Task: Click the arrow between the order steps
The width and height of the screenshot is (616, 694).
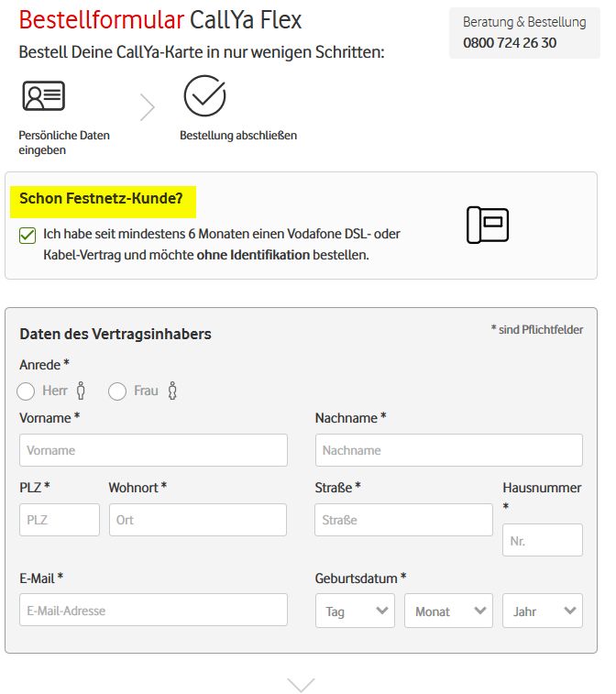Action: coord(147,107)
